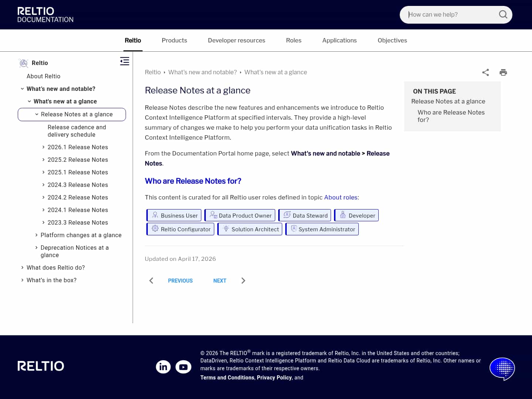The width and height of the screenshot is (532, 399).
Task: Open the LinkedIn footer icon
Action: pyautogui.click(x=163, y=366)
